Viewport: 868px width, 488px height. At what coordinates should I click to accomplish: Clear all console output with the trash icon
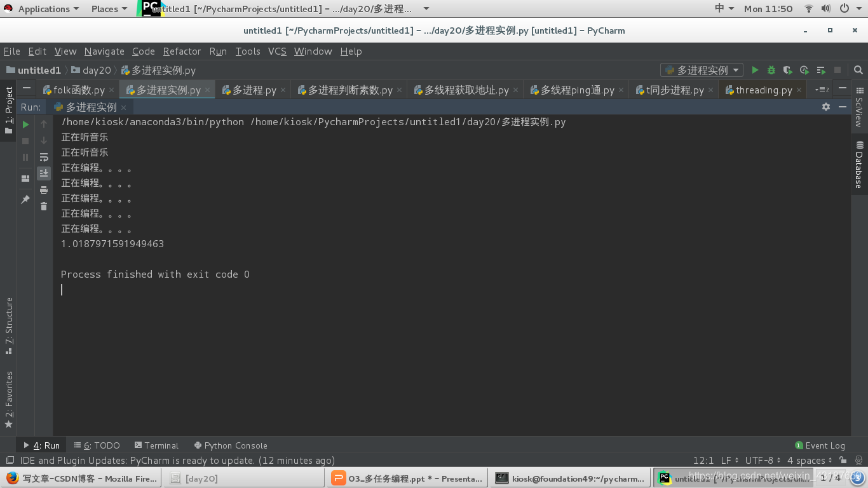44,206
